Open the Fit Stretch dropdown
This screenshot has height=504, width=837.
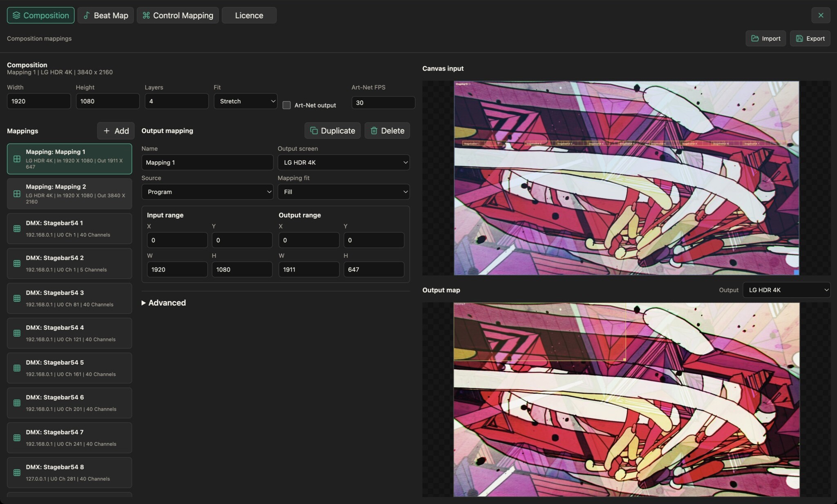[x=245, y=101]
